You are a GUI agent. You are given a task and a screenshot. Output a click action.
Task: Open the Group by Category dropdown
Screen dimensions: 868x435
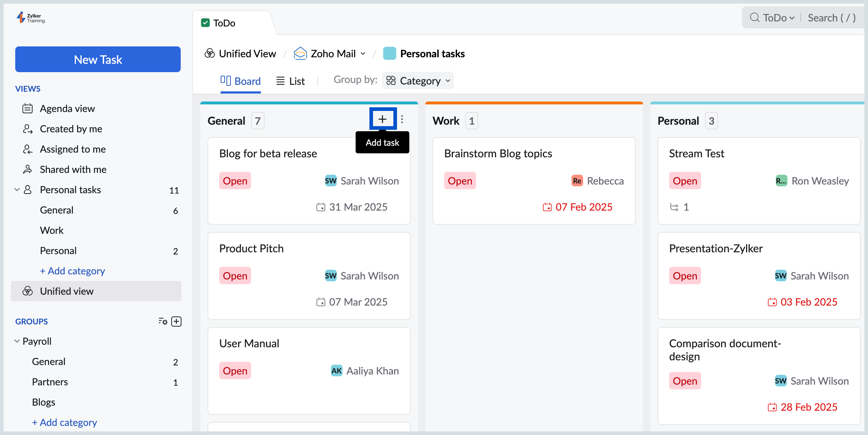tap(418, 80)
